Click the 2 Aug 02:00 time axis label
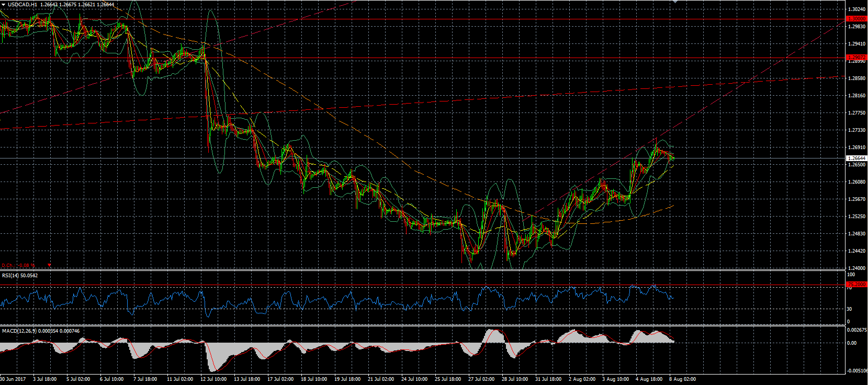Viewport: 868px width, 385px height. [x=582, y=379]
